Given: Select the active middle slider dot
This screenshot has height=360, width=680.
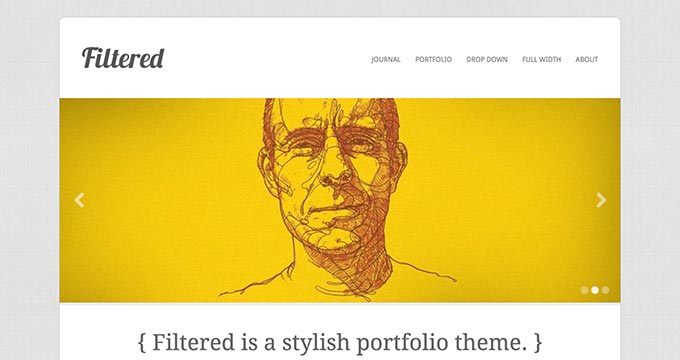Looking at the screenshot, I should pyautogui.click(x=595, y=290).
